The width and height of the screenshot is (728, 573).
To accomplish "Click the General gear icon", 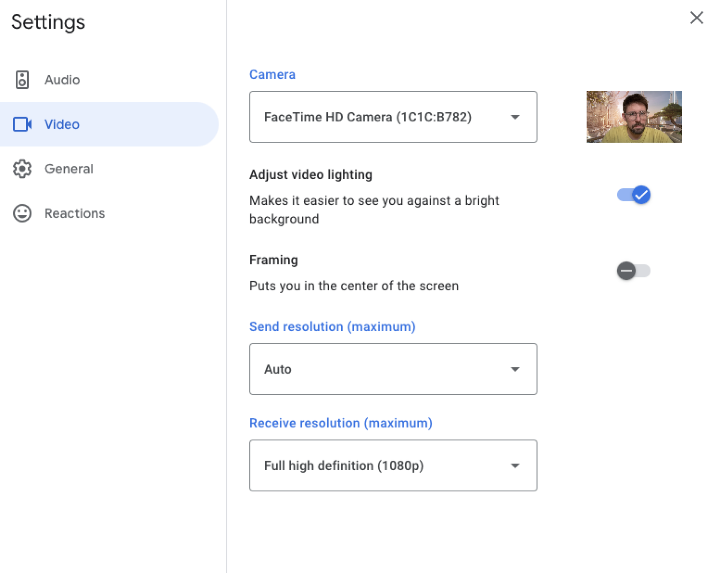I will (x=22, y=169).
